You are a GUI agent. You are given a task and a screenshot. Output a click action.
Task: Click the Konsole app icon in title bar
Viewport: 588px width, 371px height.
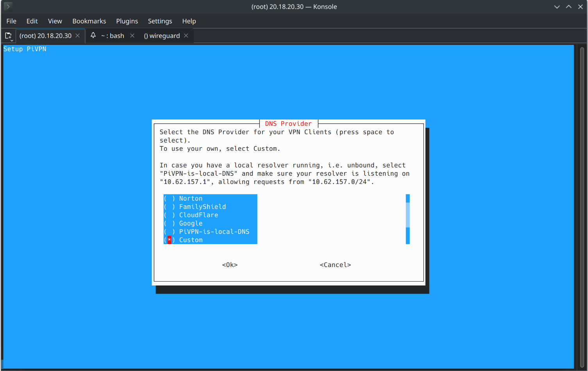coord(8,6)
